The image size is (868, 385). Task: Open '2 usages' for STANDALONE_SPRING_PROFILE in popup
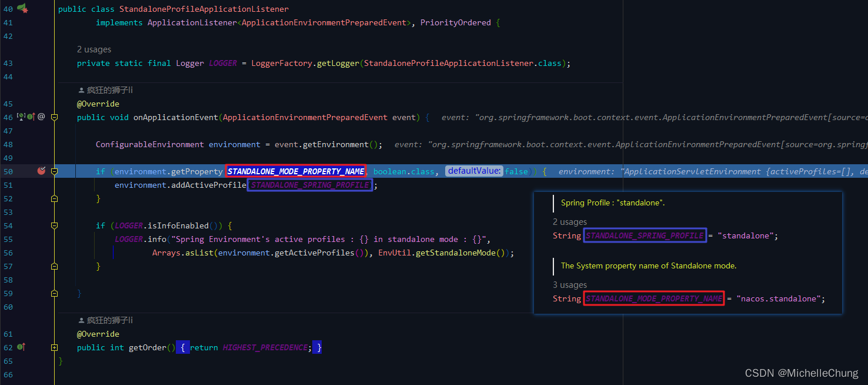(x=570, y=222)
